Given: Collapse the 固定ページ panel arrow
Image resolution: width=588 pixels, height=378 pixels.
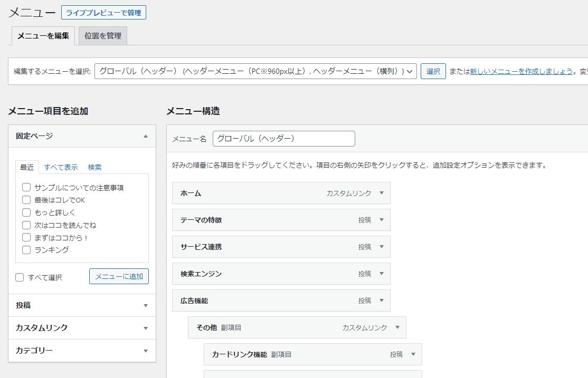Looking at the screenshot, I should pos(146,136).
